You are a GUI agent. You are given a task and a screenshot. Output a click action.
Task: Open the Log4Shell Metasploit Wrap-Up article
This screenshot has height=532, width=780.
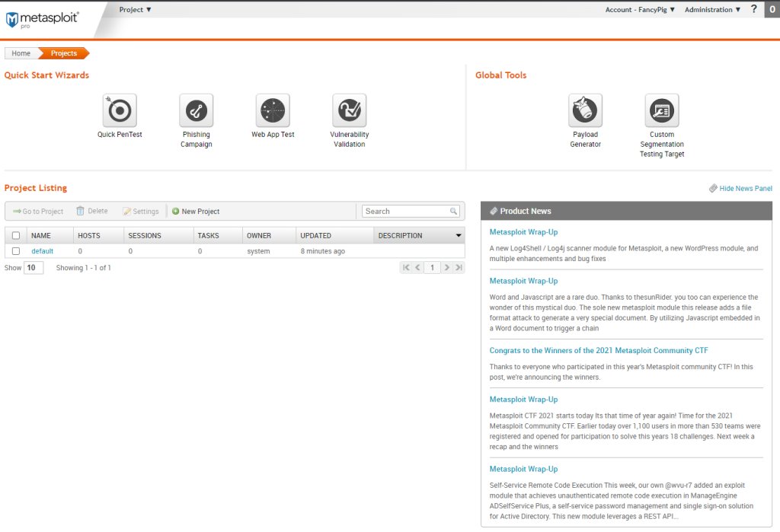point(523,232)
